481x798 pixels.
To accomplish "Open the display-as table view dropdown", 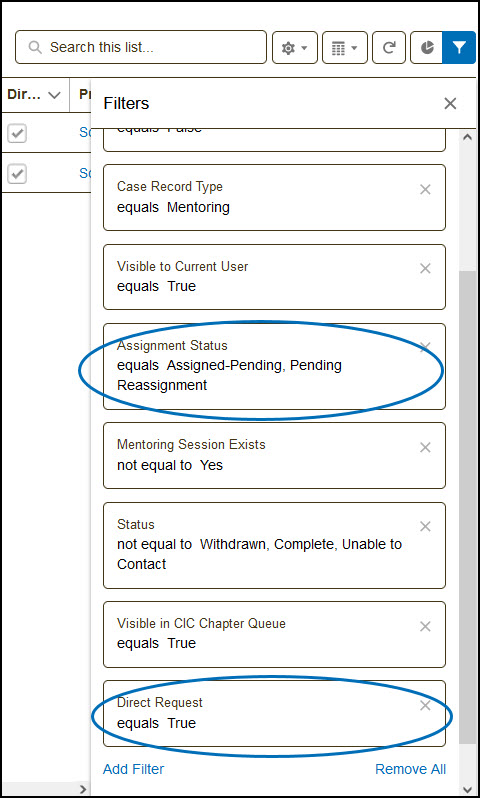I will pos(345,47).
